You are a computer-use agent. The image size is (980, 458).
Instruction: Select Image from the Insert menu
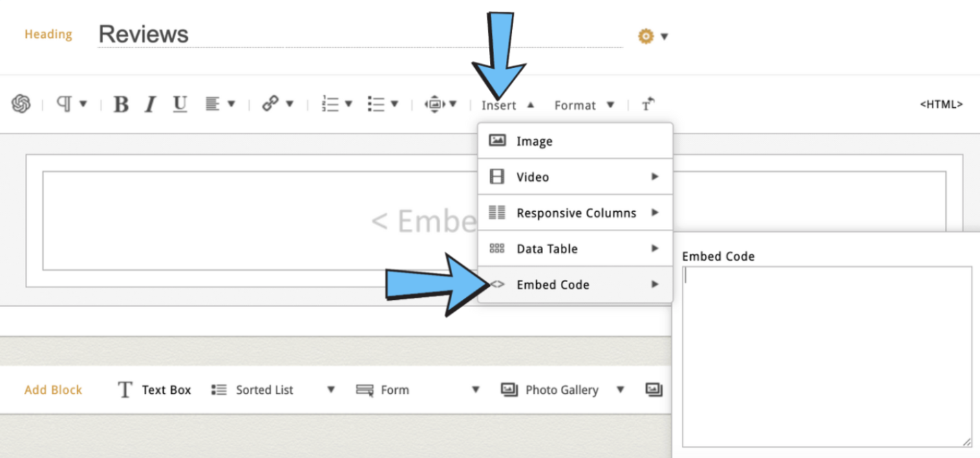coord(534,141)
